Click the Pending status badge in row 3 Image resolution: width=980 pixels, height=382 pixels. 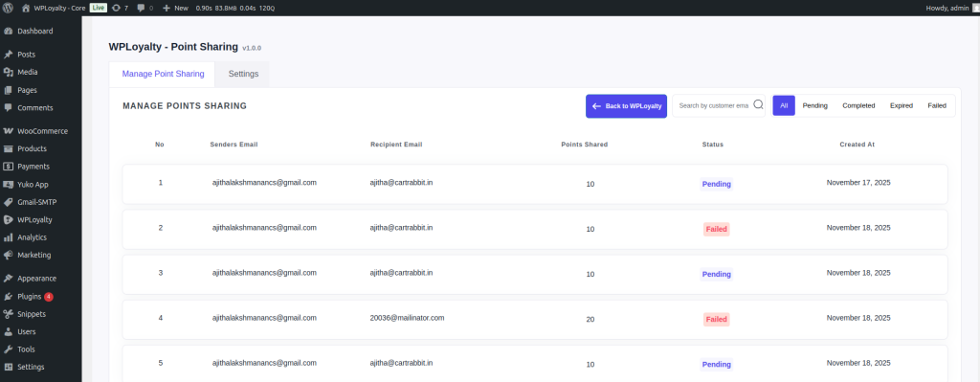pyautogui.click(x=716, y=274)
